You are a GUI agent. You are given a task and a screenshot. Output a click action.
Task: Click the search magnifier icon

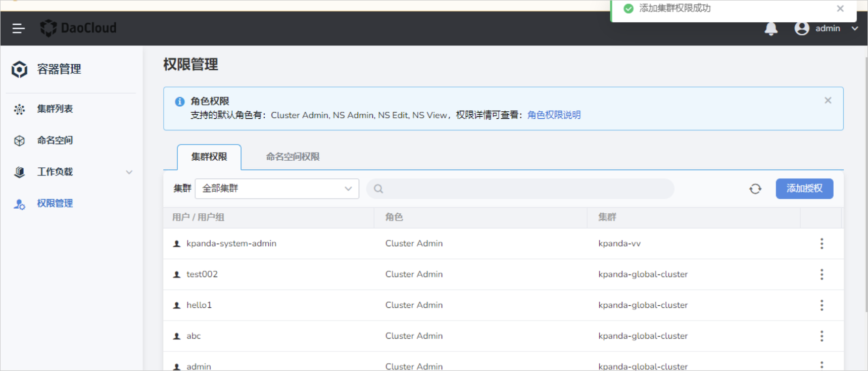[x=378, y=189]
